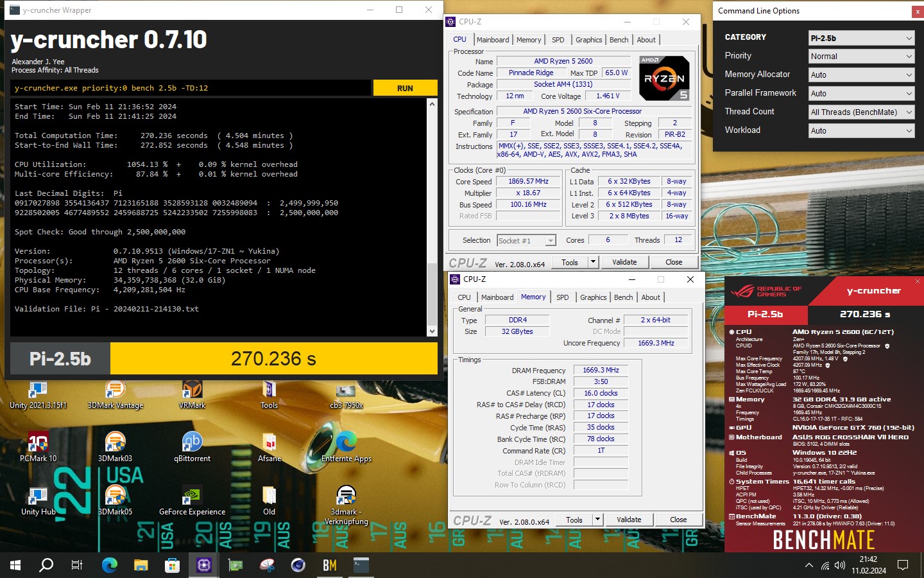Open Priority dropdown set to Normal
The height and width of the screenshot is (578, 924).
pyautogui.click(x=861, y=57)
